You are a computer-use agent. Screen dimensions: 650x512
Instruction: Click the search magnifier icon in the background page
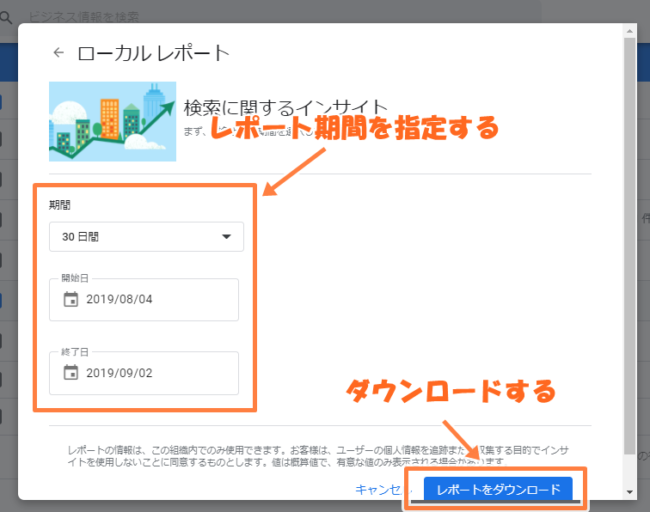pyautogui.click(x=6, y=17)
